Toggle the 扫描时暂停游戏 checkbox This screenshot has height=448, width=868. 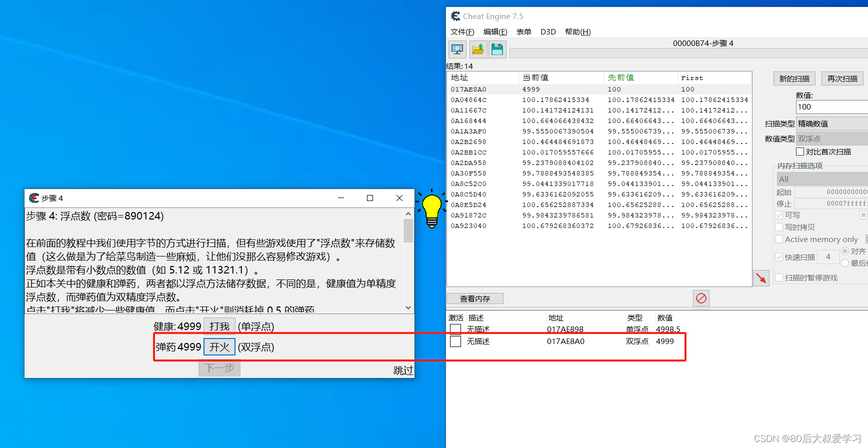click(779, 277)
